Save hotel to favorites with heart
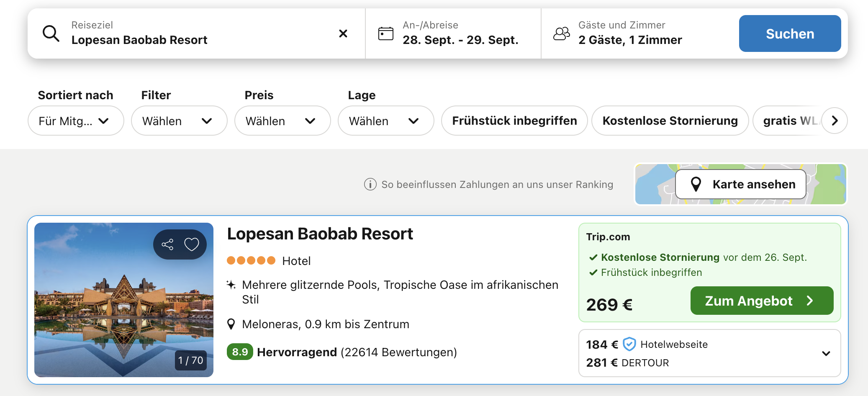The image size is (868, 396). (192, 244)
